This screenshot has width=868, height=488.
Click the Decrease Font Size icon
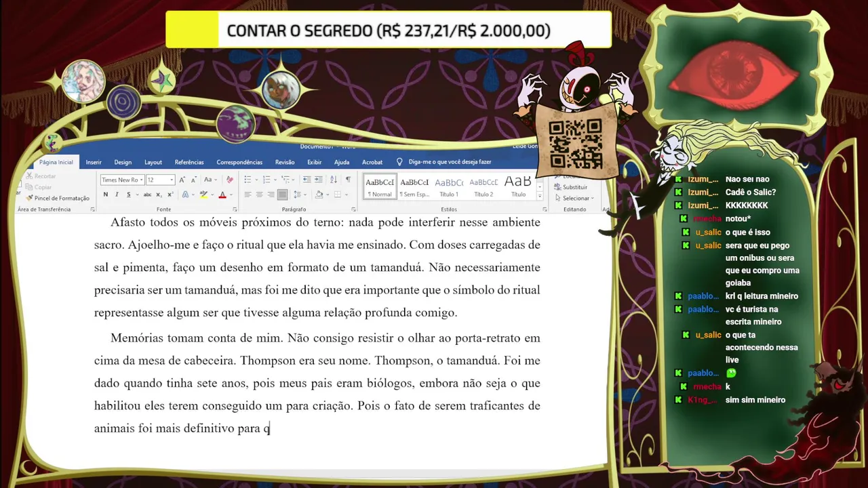(x=193, y=180)
